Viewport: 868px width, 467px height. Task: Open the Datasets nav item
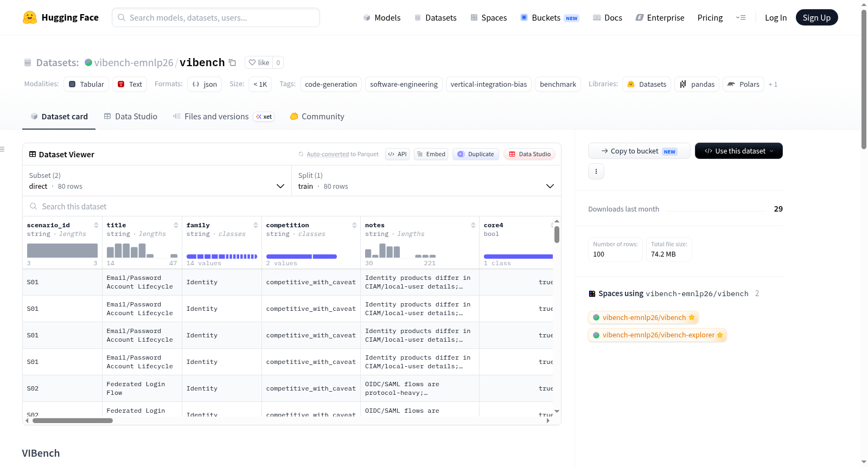pos(436,17)
